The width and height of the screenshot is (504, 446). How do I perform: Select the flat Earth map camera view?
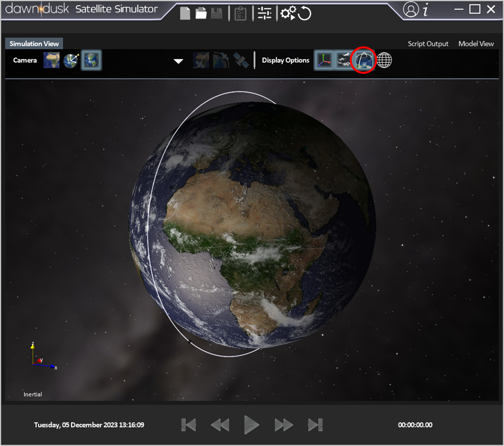tap(51, 60)
